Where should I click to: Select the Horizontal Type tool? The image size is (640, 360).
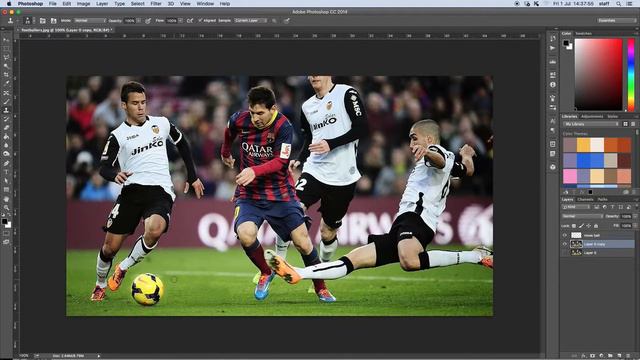coord(7,172)
